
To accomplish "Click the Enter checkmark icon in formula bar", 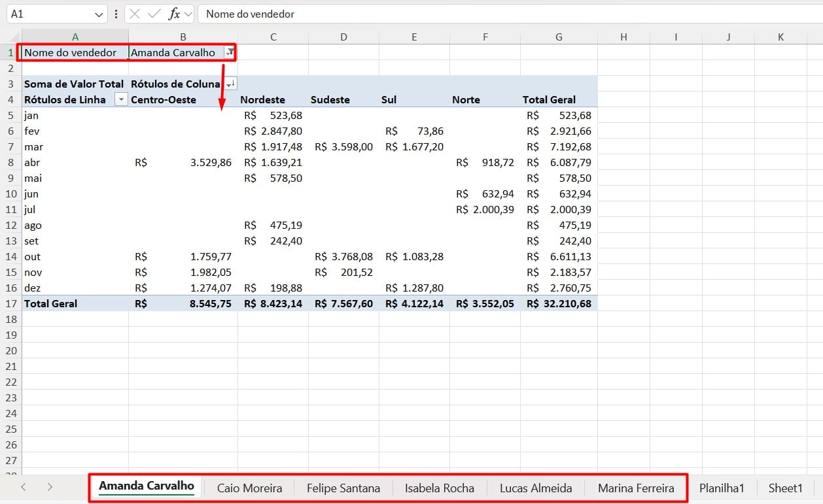I will (x=154, y=14).
